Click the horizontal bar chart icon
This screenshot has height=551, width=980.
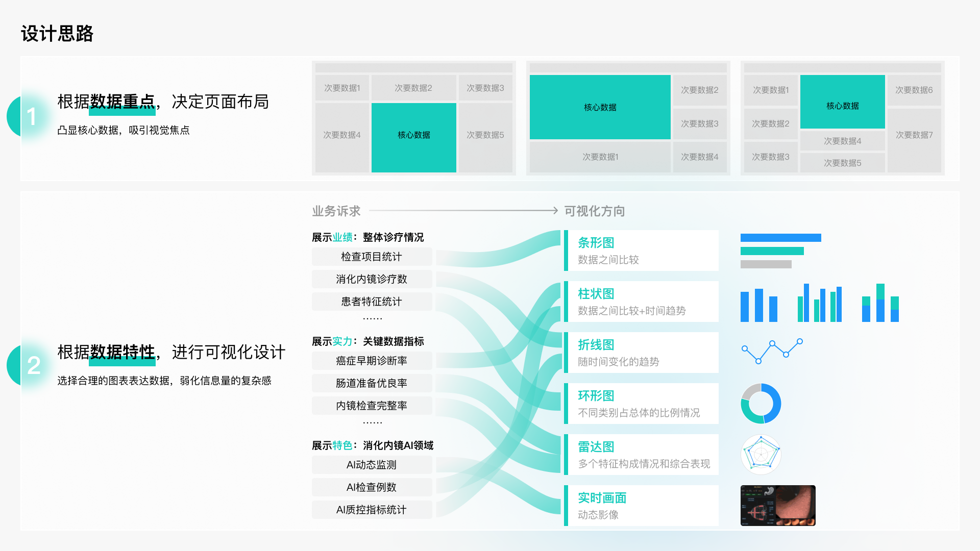coord(780,251)
